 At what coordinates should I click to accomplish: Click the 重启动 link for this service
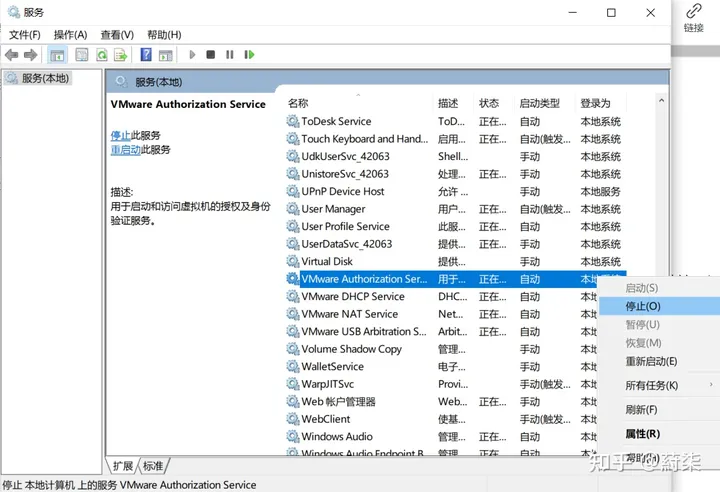[x=125, y=150]
